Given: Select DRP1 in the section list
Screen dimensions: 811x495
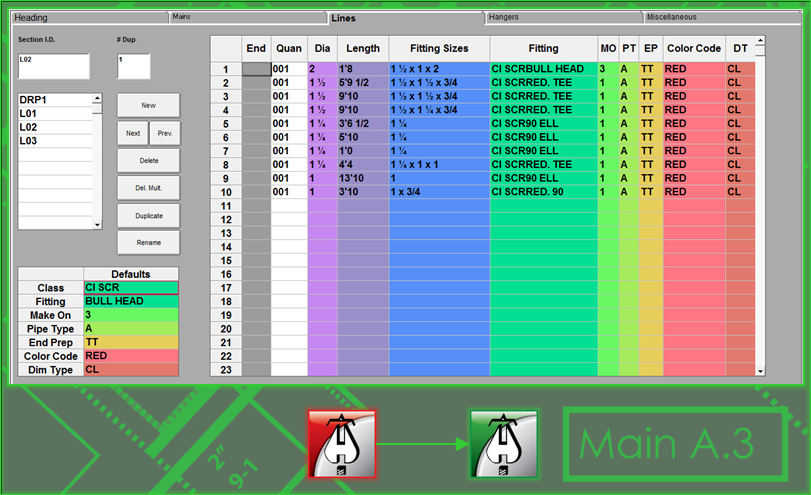Looking at the screenshot, I should point(55,100).
